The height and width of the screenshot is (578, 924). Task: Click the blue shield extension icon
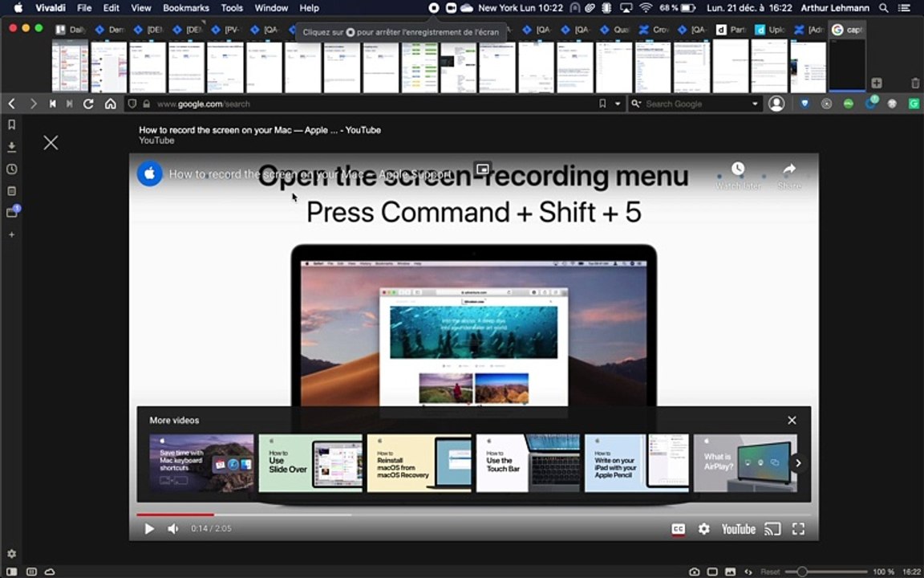(x=804, y=104)
